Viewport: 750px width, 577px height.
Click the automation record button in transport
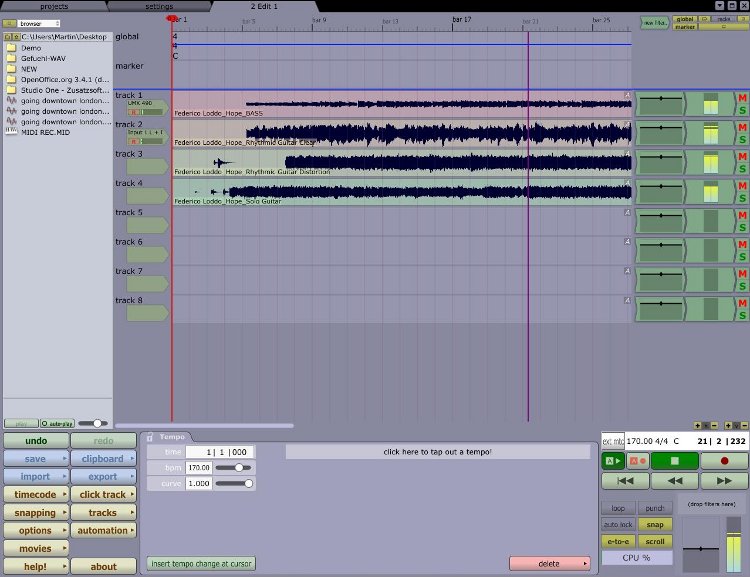pos(638,461)
